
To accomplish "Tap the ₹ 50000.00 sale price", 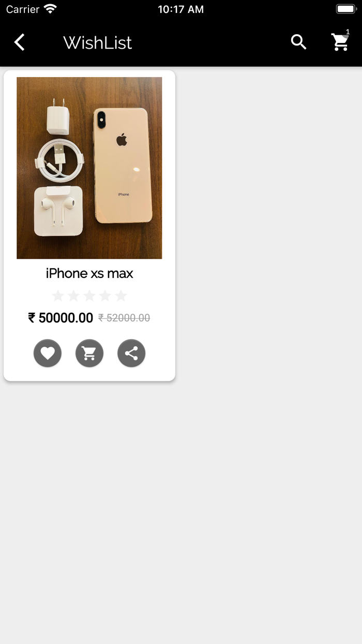I will pyautogui.click(x=61, y=318).
